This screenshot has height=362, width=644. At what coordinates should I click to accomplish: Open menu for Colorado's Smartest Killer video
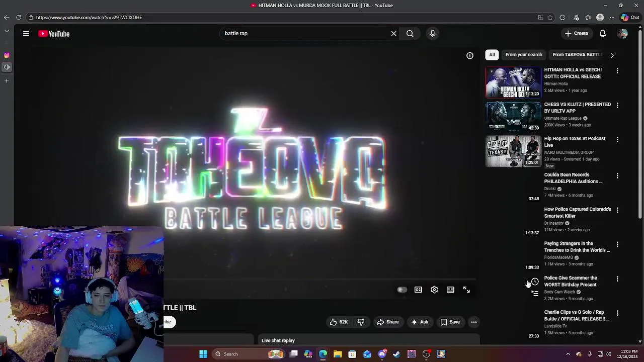(x=617, y=210)
